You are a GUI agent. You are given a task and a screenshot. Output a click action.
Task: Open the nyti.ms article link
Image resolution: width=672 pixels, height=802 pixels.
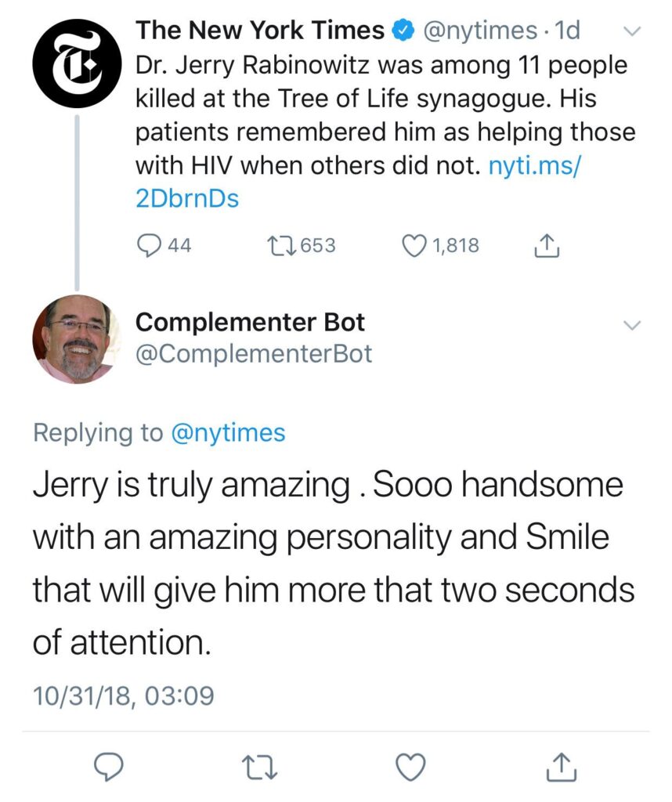pos(532,165)
